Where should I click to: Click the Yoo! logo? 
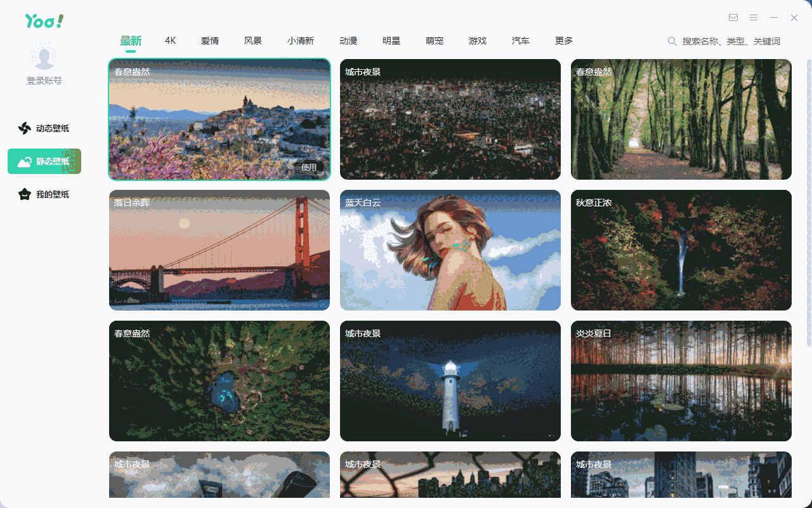point(44,21)
